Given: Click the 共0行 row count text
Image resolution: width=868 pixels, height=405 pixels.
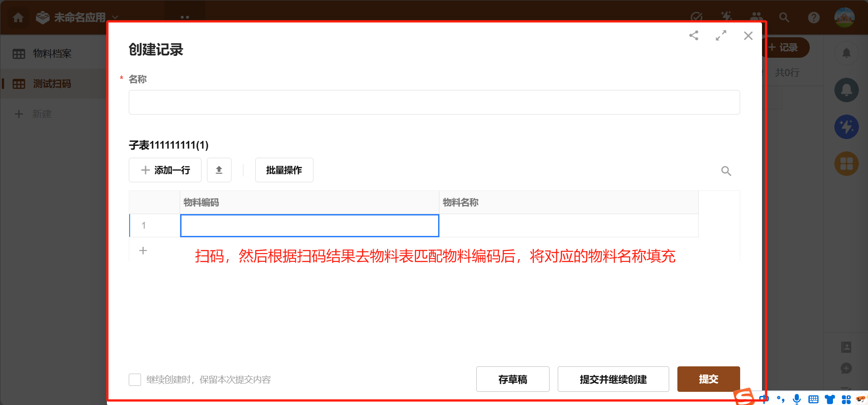Looking at the screenshot, I should pyautogui.click(x=787, y=73).
